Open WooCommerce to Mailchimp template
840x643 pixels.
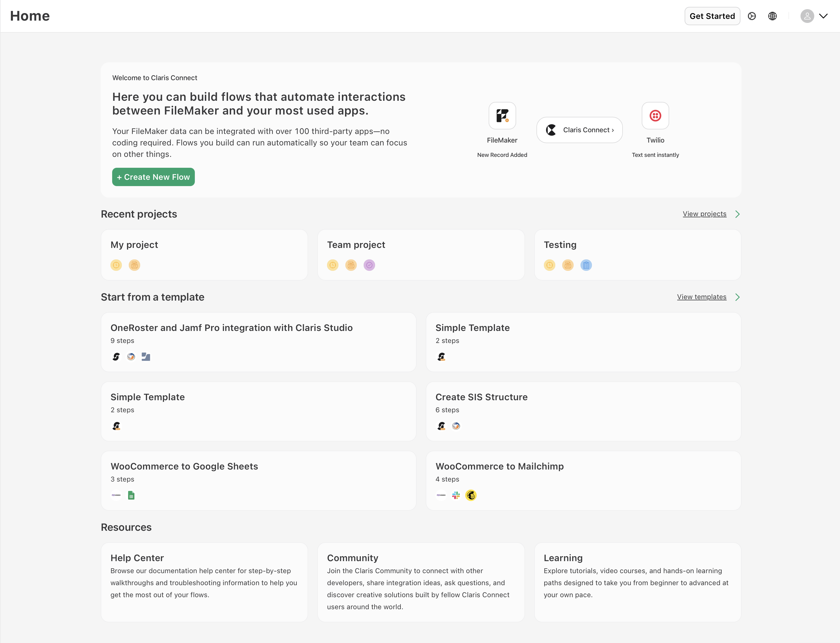[x=583, y=481]
